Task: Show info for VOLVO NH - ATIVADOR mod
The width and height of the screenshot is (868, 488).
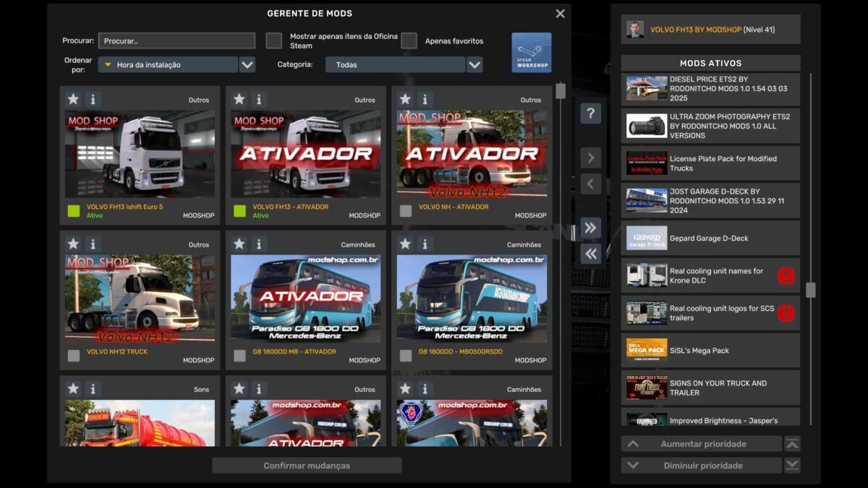Action: tap(425, 100)
